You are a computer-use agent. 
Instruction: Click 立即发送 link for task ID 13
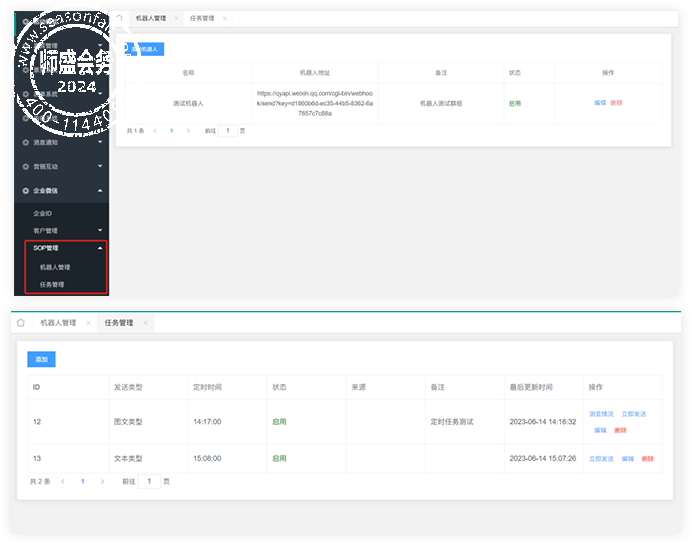point(602,459)
